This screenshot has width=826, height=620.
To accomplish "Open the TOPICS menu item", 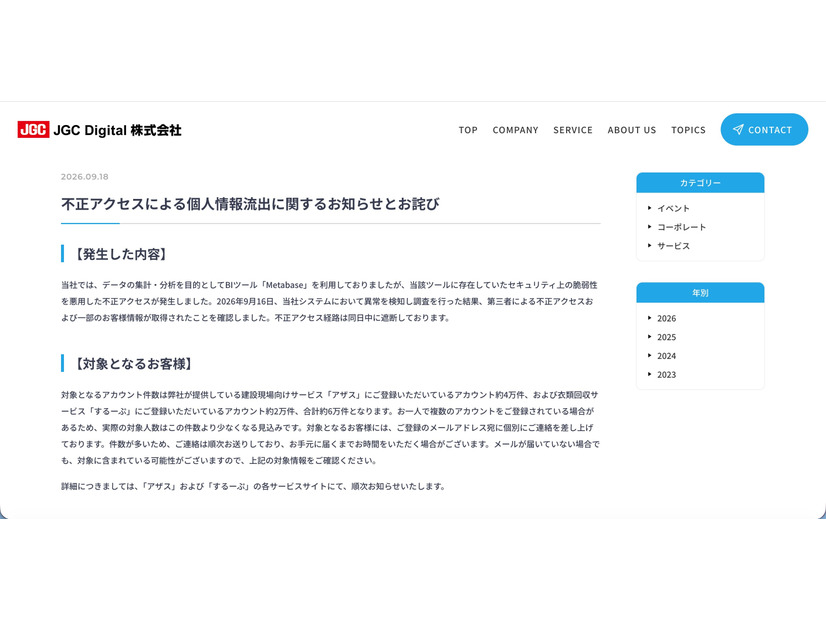I will [x=688, y=130].
